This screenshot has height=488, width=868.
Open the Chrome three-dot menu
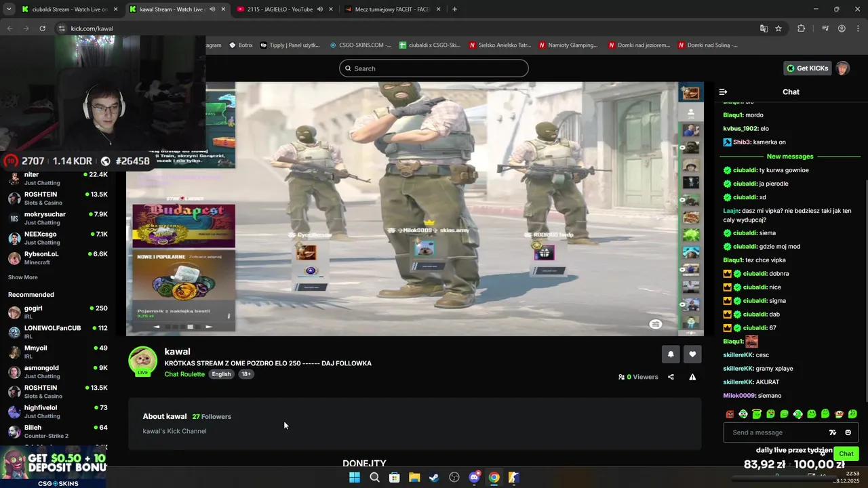pyautogui.click(x=858, y=28)
